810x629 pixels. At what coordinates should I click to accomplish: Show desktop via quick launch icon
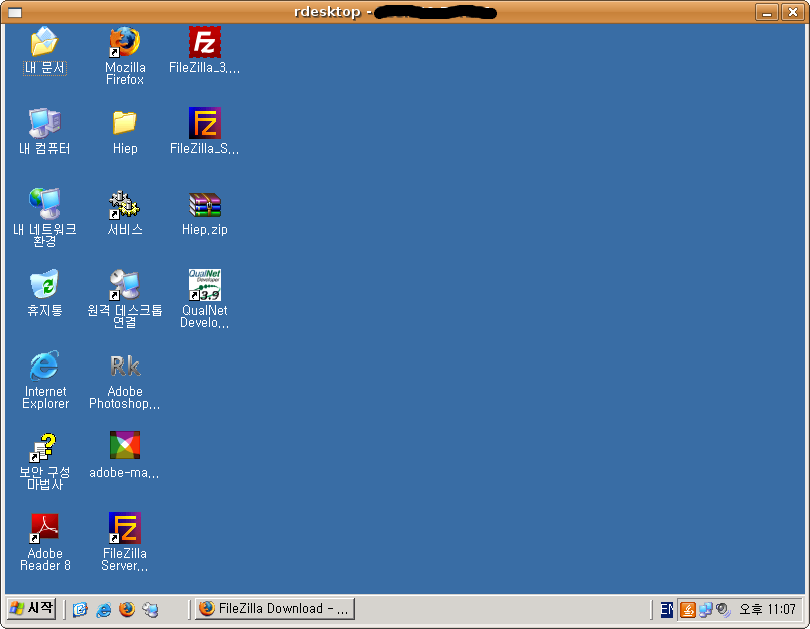(x=80, y=609)
